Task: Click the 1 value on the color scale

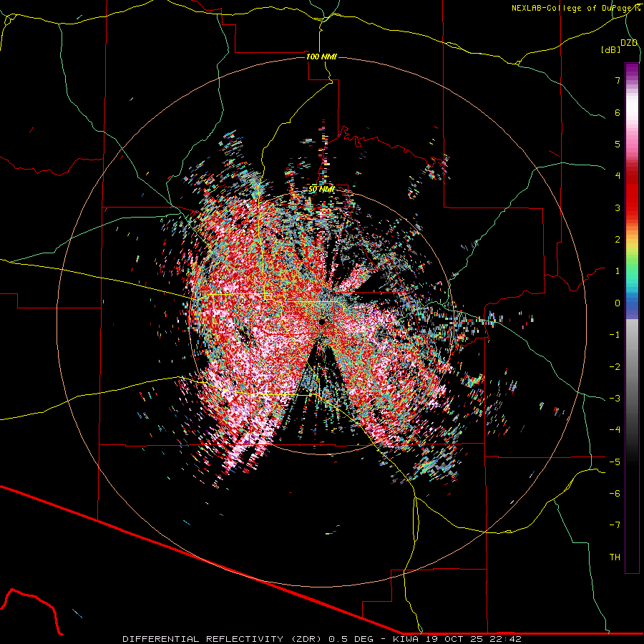Action: pos(618,271)
